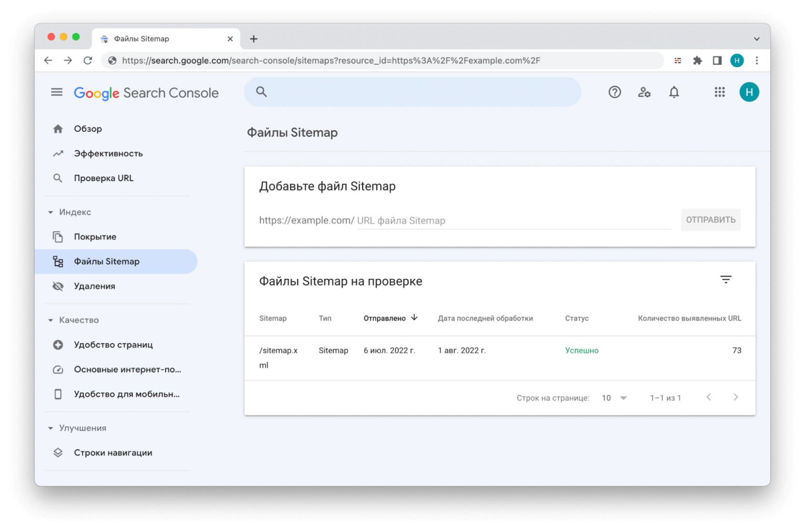The height and width of the screenshot is (532, 805).
Task: Click the Удобство страниц plus-circle icon
Action: [58, 345]
